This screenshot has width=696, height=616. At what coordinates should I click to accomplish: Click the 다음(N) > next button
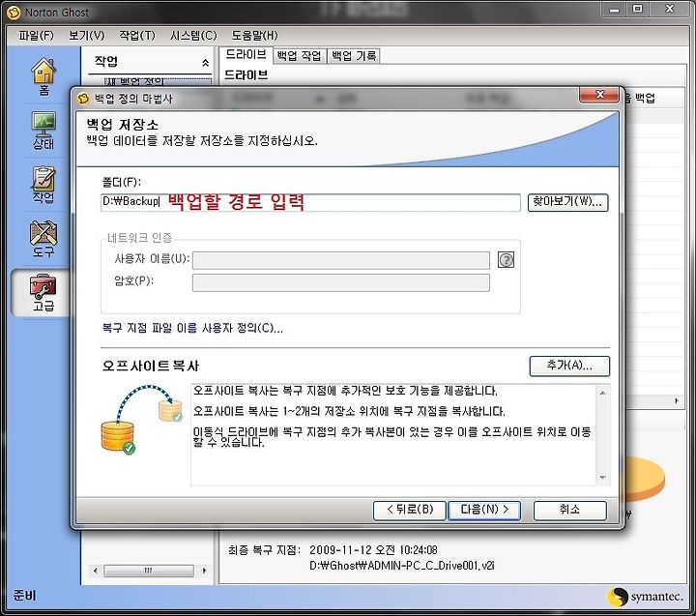[484, 510]
